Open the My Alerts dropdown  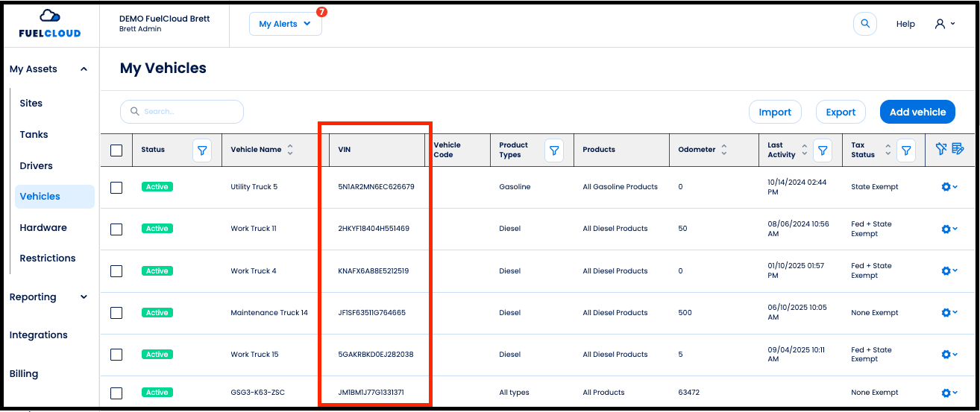click(285, 24)
